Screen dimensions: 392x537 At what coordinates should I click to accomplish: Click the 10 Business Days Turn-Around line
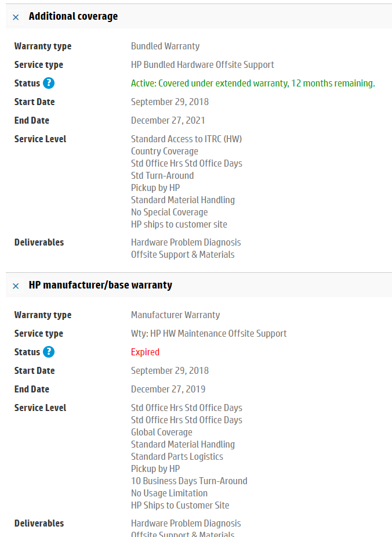pos(189,481)
